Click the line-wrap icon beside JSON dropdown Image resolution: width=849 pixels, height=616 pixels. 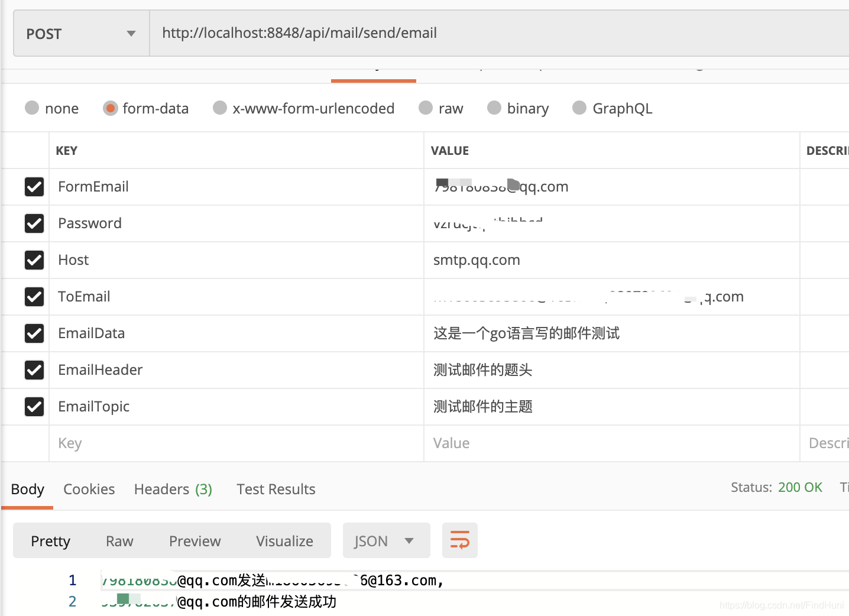click(459, 540)
